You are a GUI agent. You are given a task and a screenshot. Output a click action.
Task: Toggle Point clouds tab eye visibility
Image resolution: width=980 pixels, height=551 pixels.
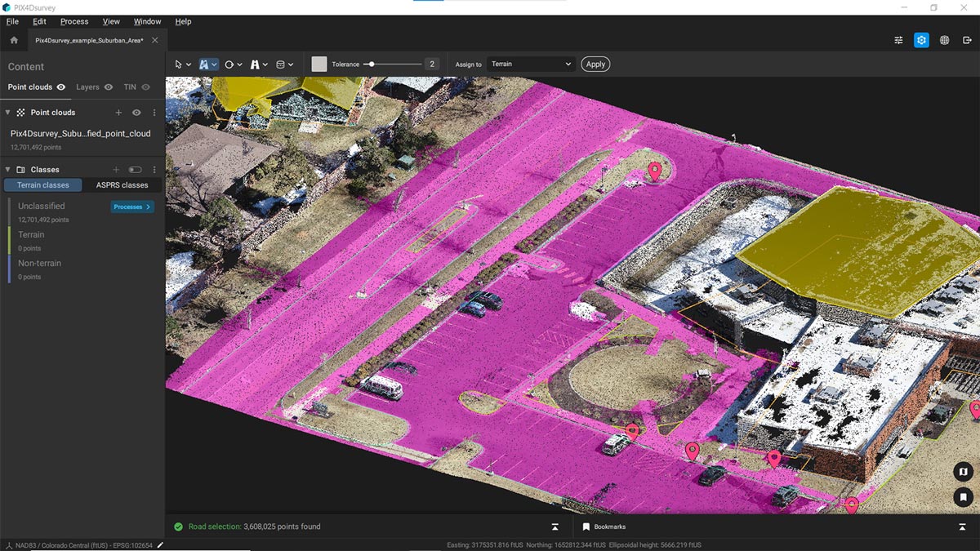pyautogui.click(x=61, y=87)
